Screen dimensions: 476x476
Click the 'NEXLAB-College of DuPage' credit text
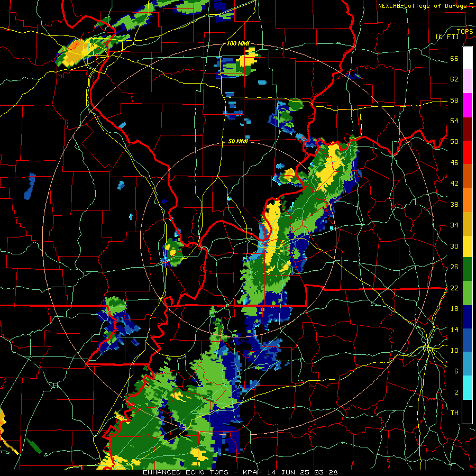(x=423, y=6)
